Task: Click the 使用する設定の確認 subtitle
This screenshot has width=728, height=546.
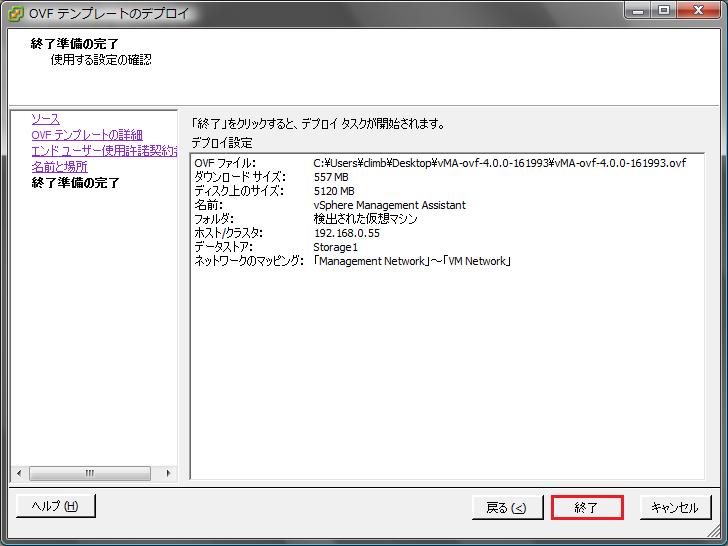Action: (x=101, y=59)
